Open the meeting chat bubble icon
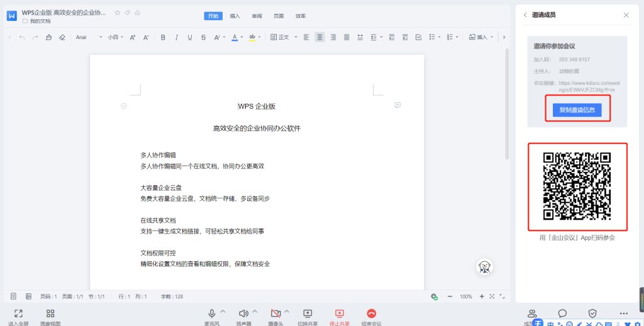 [x=562, y=313]
